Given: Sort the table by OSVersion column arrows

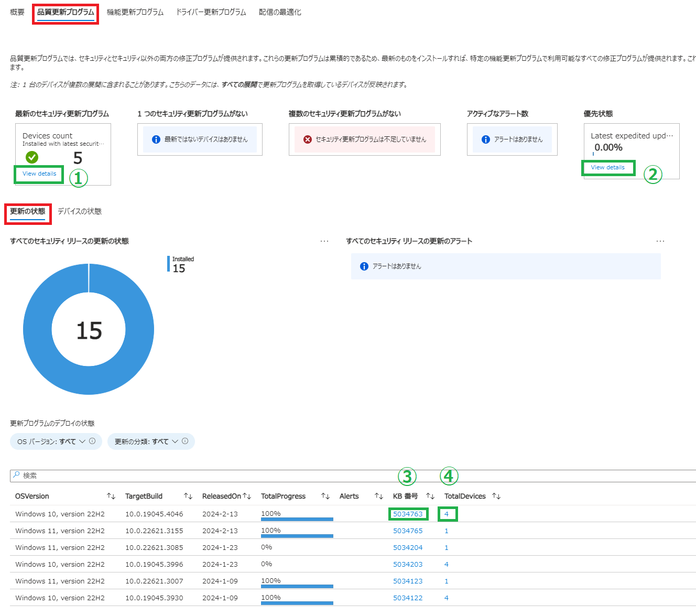Looking at the screenshot, I should 111,496.
